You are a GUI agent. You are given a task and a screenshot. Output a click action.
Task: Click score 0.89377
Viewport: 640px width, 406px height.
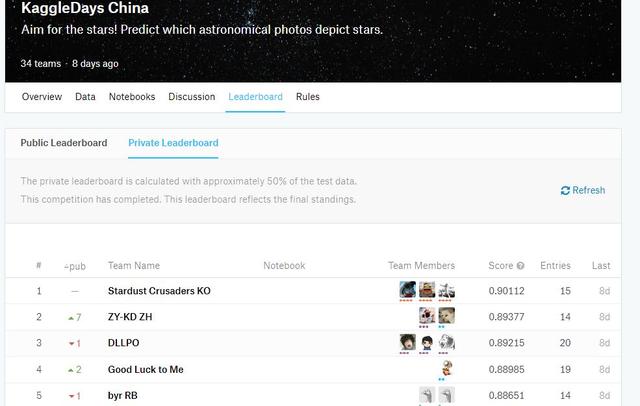tap(506, 317)
